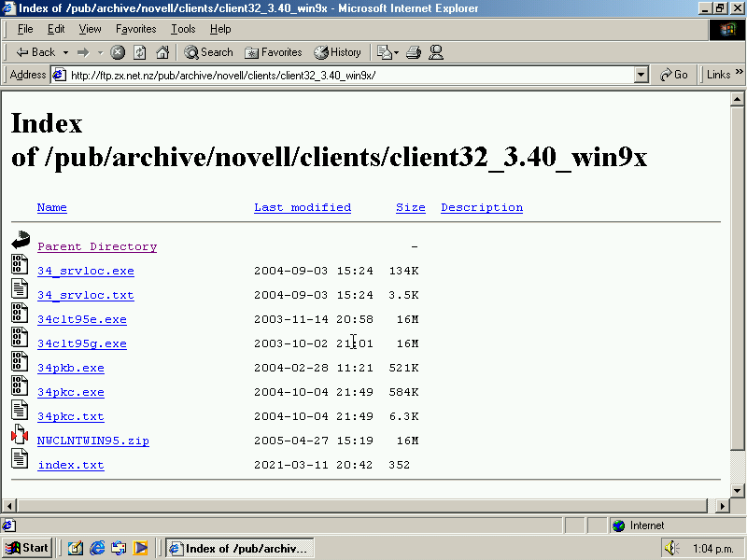Open the Help menu
This screenshot has width=747, height=560.
[x=220, y=29]
